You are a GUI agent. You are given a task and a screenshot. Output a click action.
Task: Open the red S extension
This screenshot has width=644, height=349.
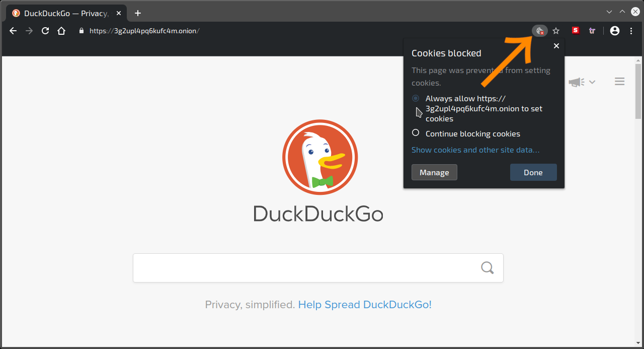[x=576, y=31]
